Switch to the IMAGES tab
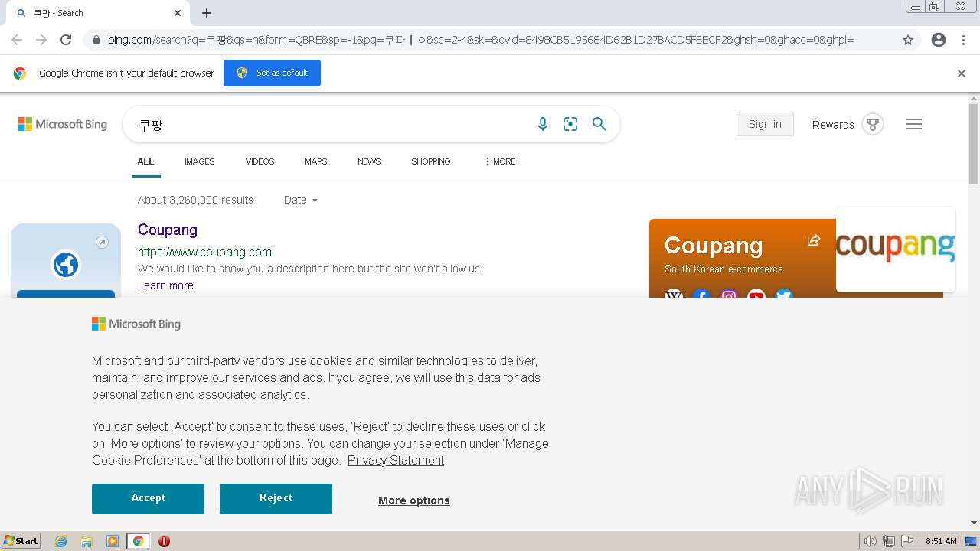Viewport: 980px width, 551px height. pos(199,161)
